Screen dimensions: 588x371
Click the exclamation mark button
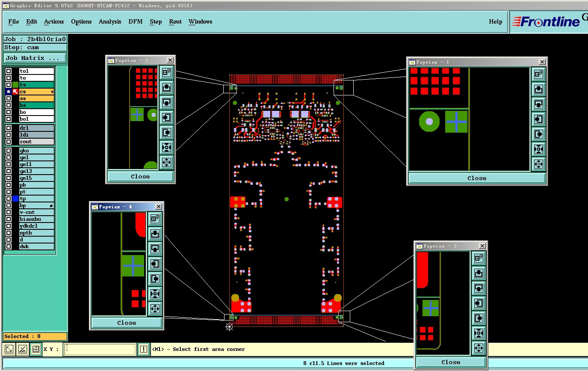[144, 349]
